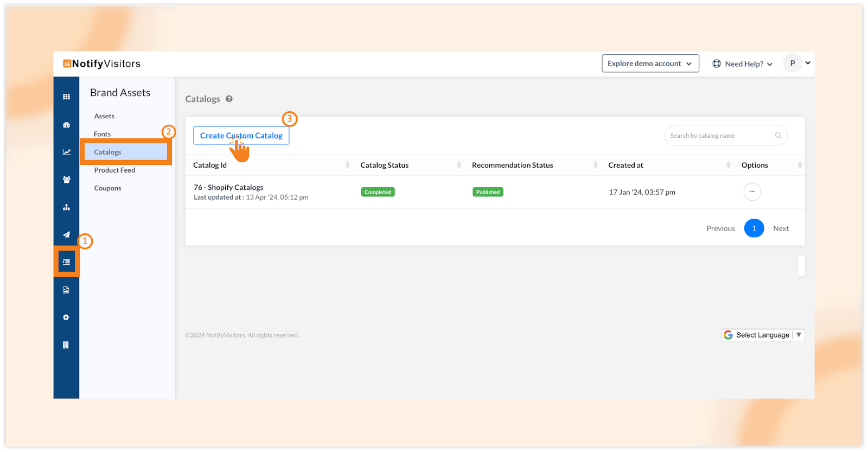Click the Last updated at timestamp text

pos(251,198)
